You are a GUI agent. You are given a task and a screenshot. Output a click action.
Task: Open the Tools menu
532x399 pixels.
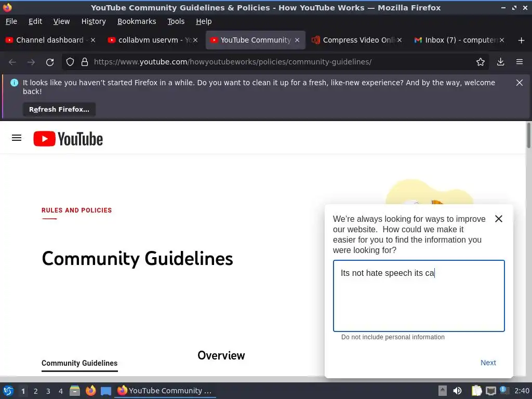pos(176,21)
